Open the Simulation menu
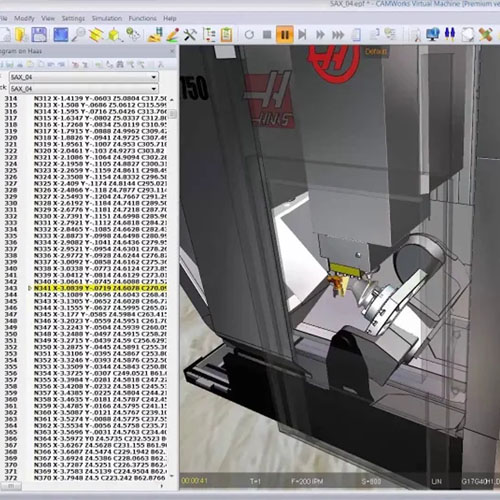 tap(107, 18)
